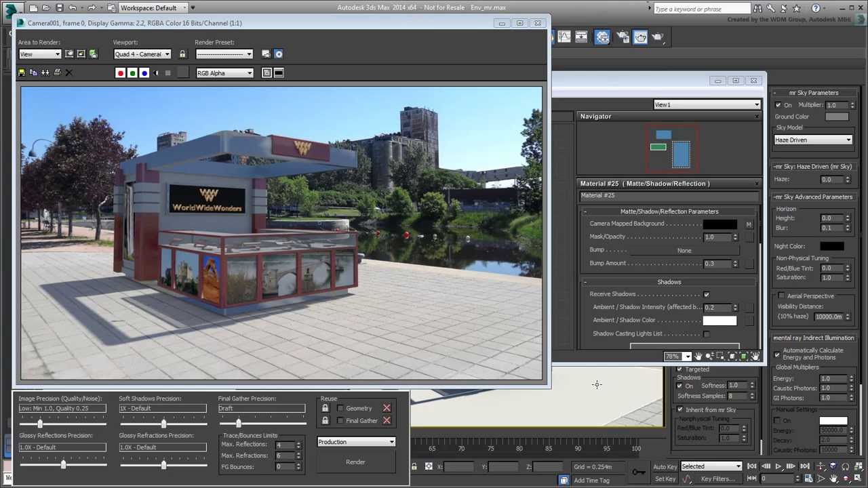The image size is (868, 488).
Task: Open Key Filters dialog
Action: tap(718, 479)
